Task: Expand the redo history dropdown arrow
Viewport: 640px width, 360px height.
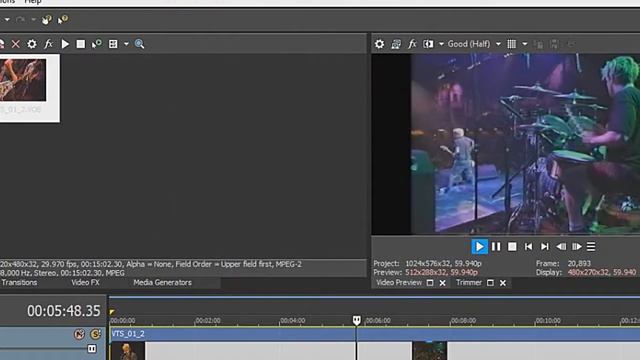Action: tap(33, 20)
